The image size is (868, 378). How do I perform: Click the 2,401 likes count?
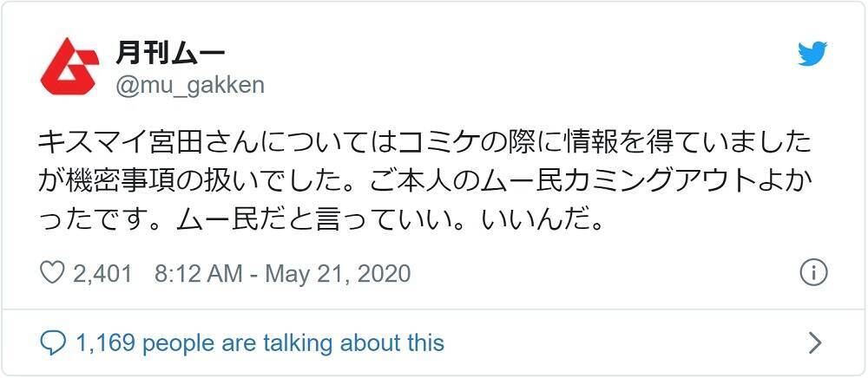pos(102,274)
